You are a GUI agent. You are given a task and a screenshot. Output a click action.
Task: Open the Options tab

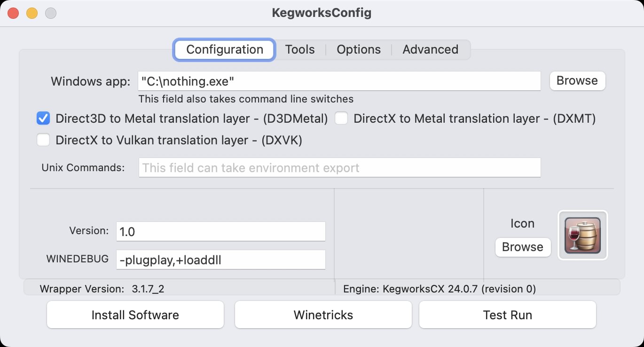pos(359,50)
